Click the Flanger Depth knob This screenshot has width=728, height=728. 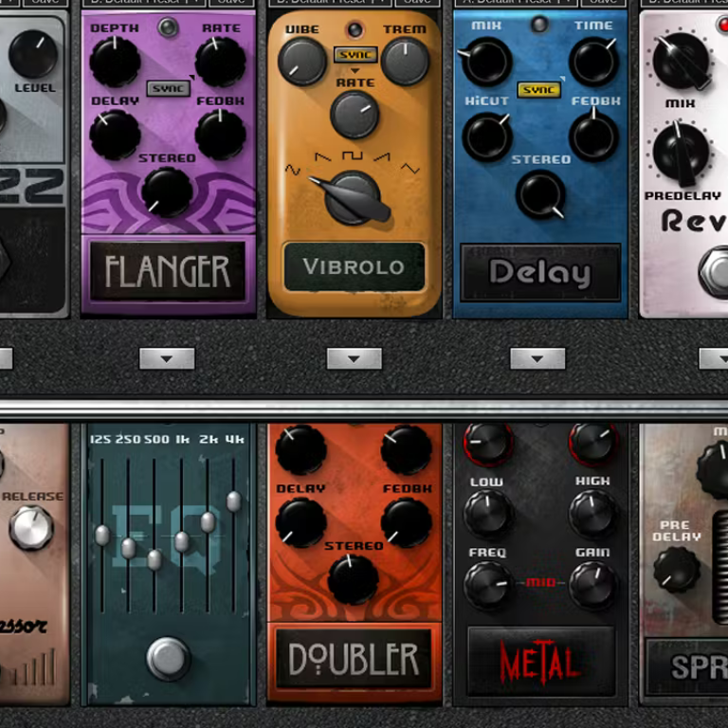click(x=115, y=63)
